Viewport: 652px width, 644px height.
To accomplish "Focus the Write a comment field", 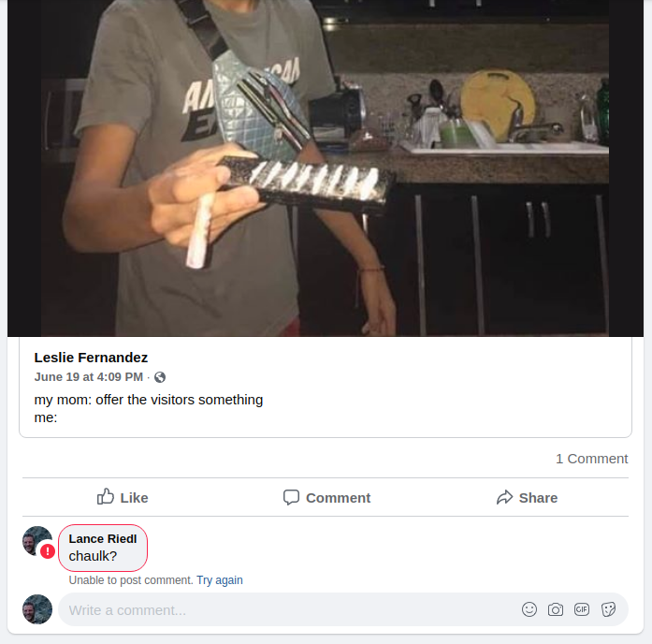I will point(281,609).
